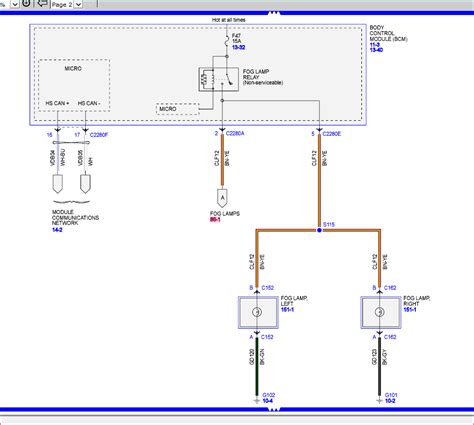Click pin number 16 at C2280F
The width and height of the screenshot is (474, 425).
click(50, 135)
